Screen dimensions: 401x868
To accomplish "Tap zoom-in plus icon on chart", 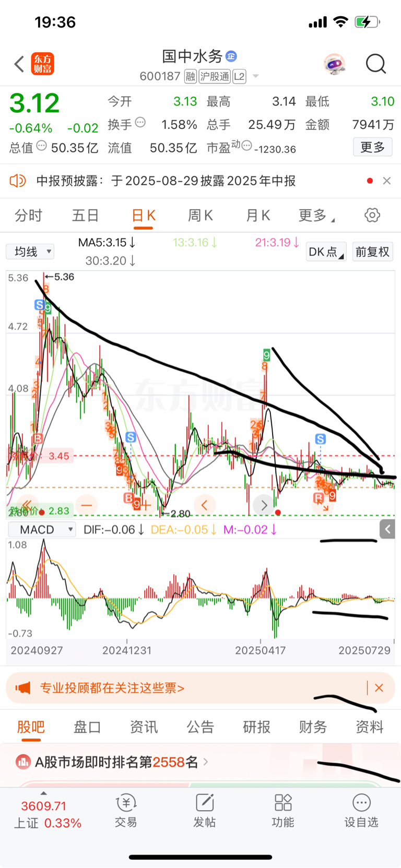I will (146, 505).
